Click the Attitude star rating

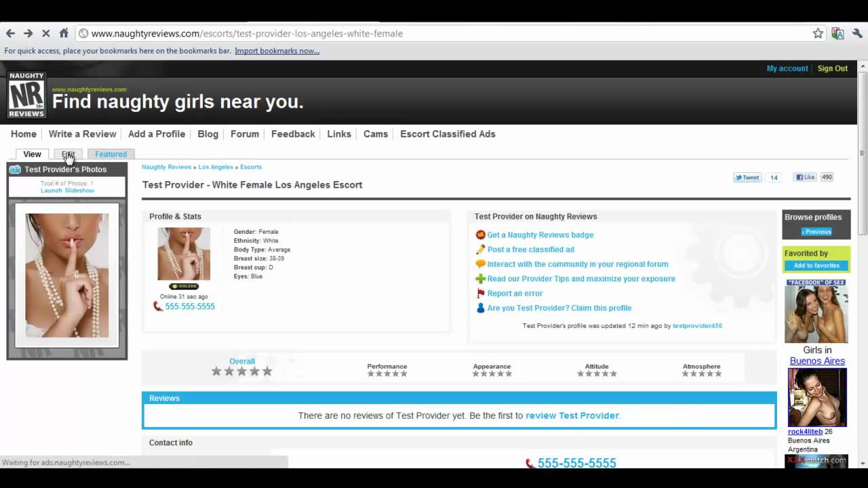[597, 373]
